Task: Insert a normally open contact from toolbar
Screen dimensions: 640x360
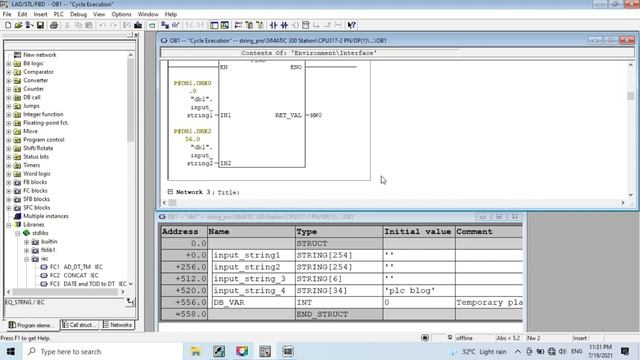Action: point(273,25)
